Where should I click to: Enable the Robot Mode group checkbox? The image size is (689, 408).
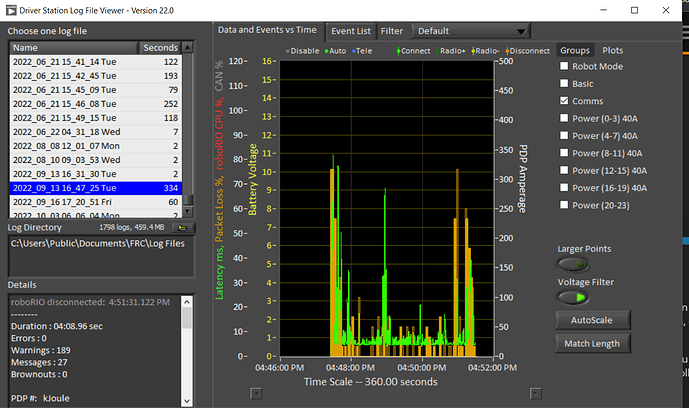coord(564,66)
